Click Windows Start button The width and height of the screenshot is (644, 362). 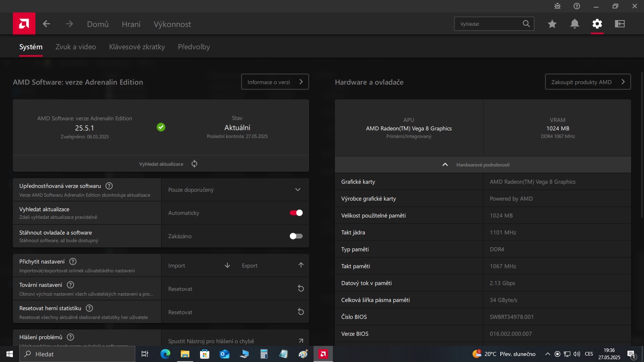tap(10, 354)
